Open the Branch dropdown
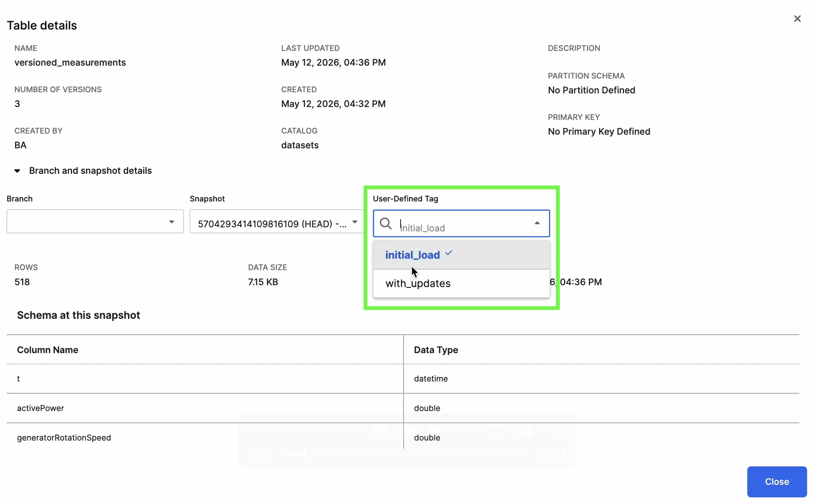The height and width of the screenshot is (504, 813). point(95,221)
